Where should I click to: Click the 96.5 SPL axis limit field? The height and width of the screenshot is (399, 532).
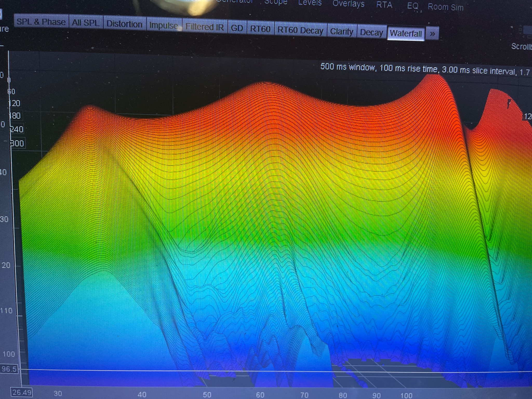[x=9, y=369]
